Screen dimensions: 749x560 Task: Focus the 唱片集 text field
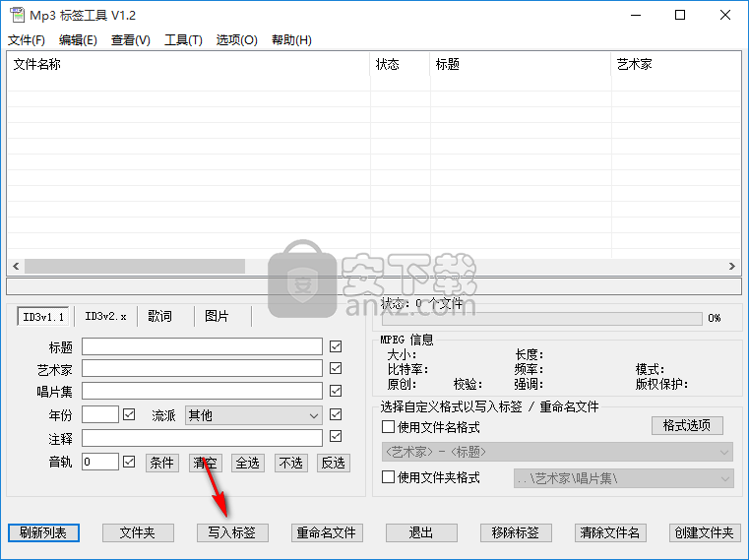[202, 391]
